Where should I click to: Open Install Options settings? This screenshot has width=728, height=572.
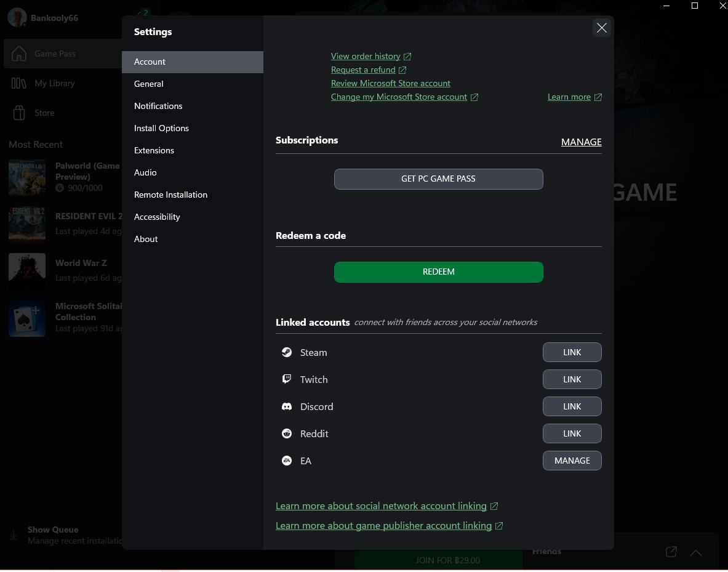(192, 128)
